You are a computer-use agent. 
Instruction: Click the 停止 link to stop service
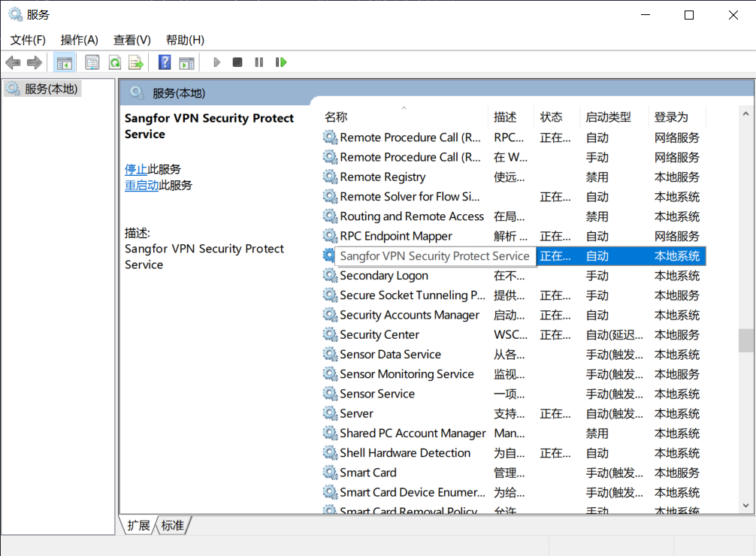pos(136,169)
